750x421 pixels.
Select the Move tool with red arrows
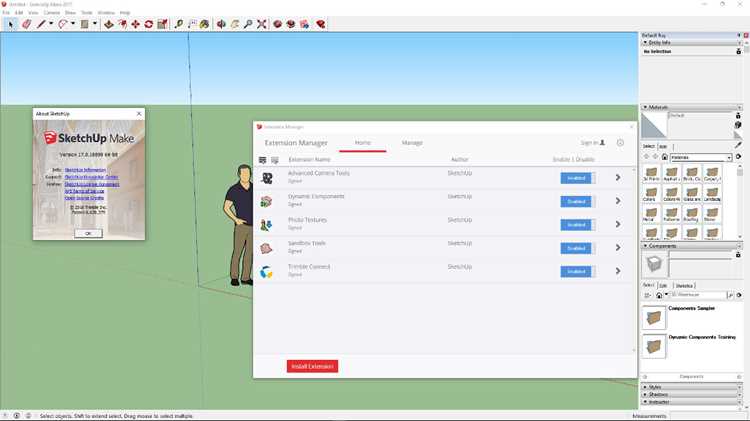tap(136, 24)
